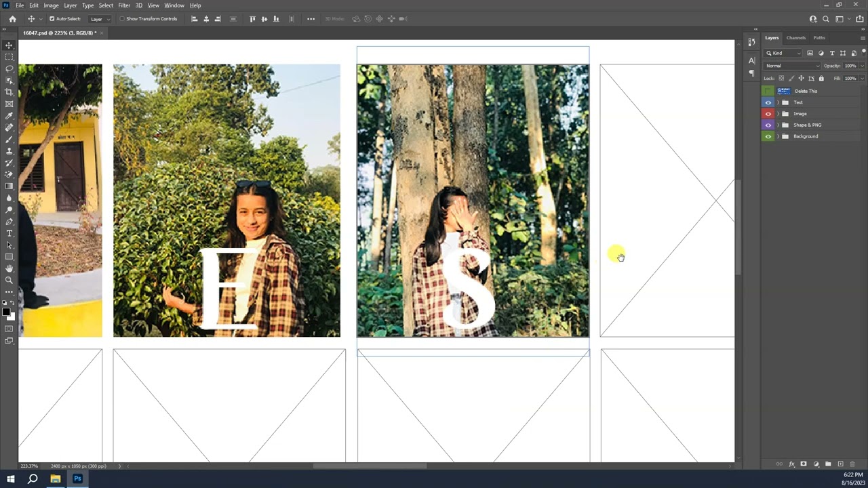868x488 pixels.
Task: Toggle filter for pixel layers
Action: (810, 53)
